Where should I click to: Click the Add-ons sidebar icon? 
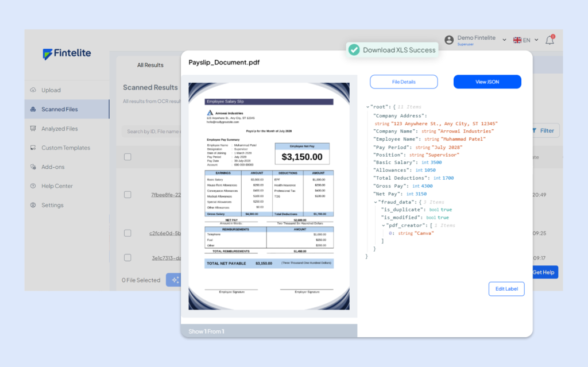33,167
